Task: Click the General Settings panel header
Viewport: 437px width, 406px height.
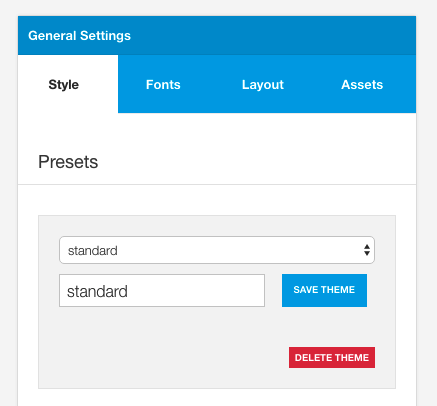Action: 217,36
